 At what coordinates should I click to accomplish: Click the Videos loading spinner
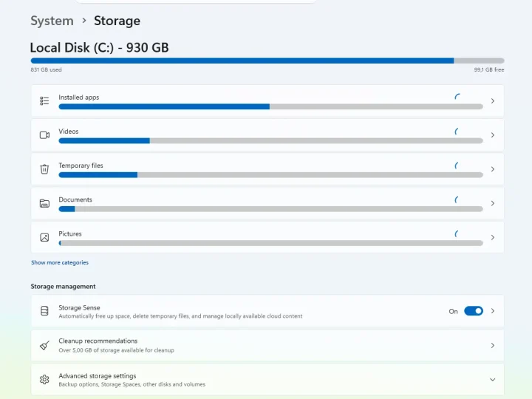tap(457, 132)
